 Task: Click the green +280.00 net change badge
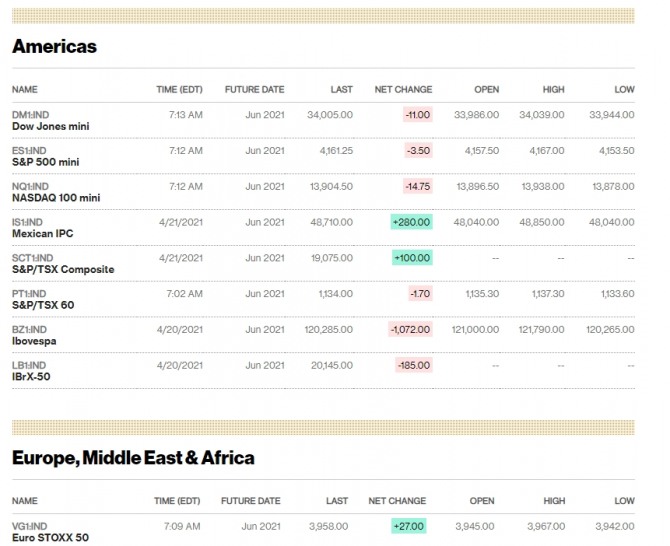pyautogui.click(x=411, y=222)
